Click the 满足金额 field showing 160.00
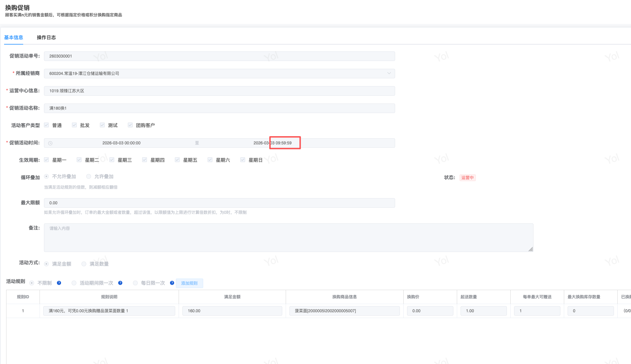Screen dimensions: 631x364 (x=232, y=311)
